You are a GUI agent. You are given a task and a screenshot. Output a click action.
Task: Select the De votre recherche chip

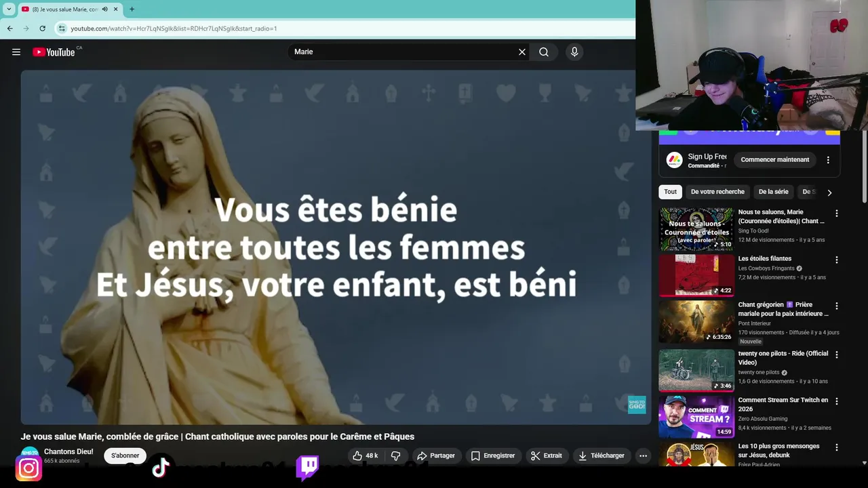coord(717,192)
